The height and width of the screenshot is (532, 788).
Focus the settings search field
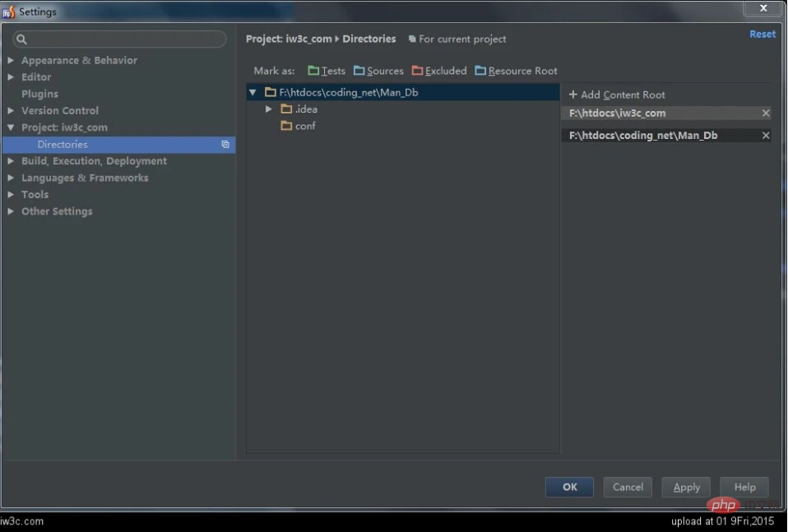tap(123, 39)
